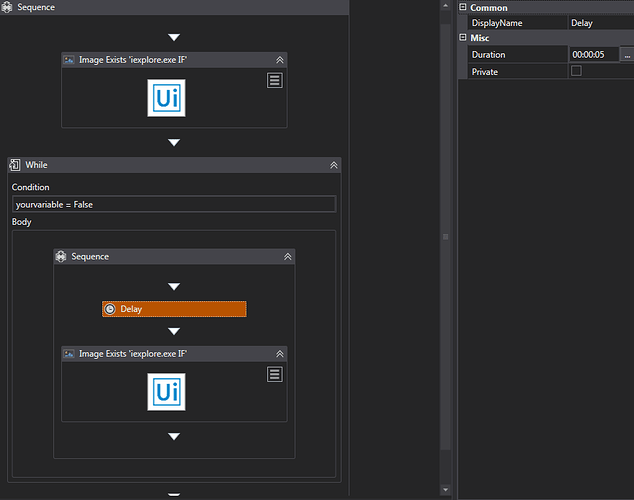Click the drop arrow at the bottom of inner Sequence
Viewport: 634px width, 500px height.
[174, 437]
